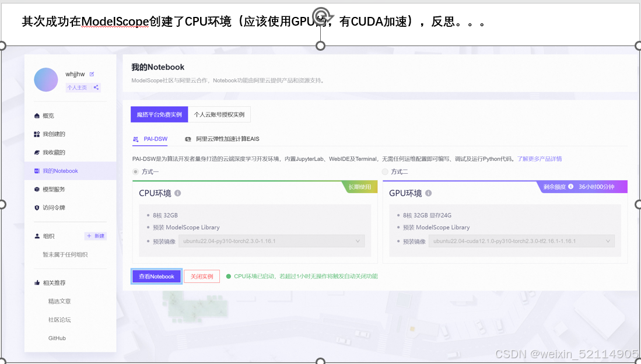Image resolution: width=641 pixels, height=364 pixels.
Task: Click the 访问令牌 shield icon
Action: 37,208
